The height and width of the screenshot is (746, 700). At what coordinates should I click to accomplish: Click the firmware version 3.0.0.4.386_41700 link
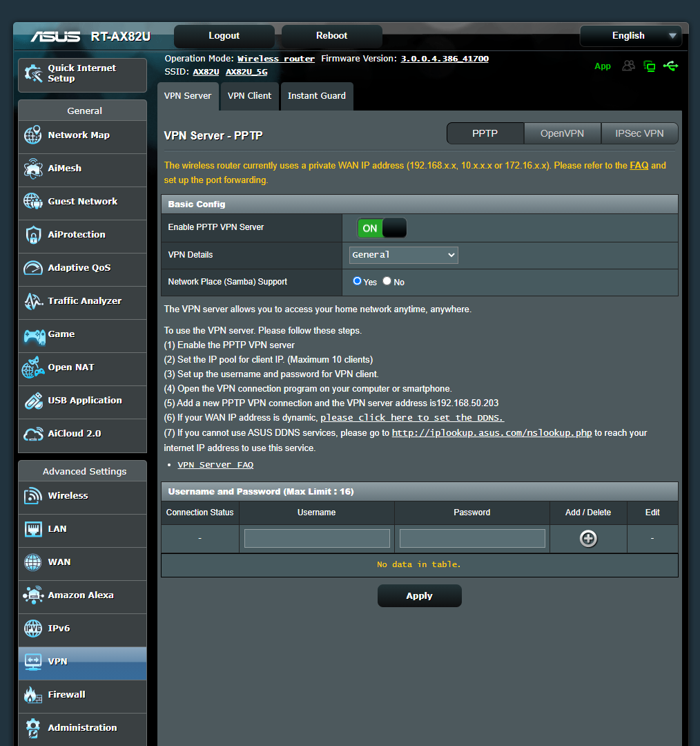click(445, 59)
